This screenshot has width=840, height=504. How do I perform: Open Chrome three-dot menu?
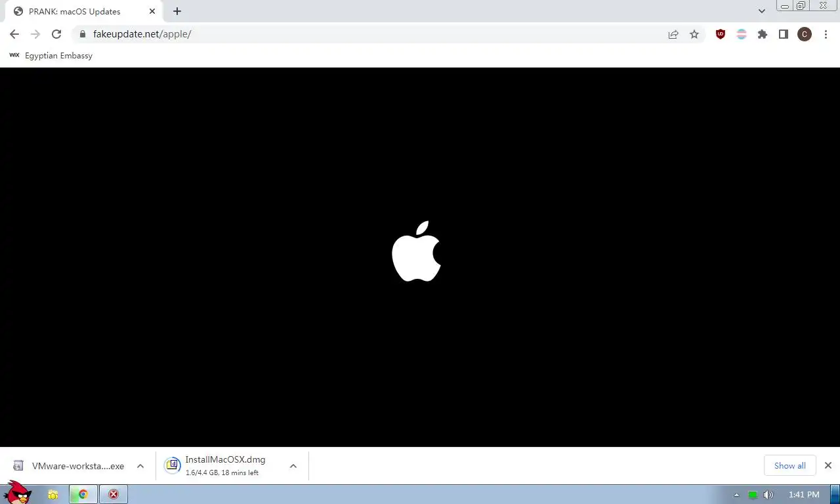point(826,34)
